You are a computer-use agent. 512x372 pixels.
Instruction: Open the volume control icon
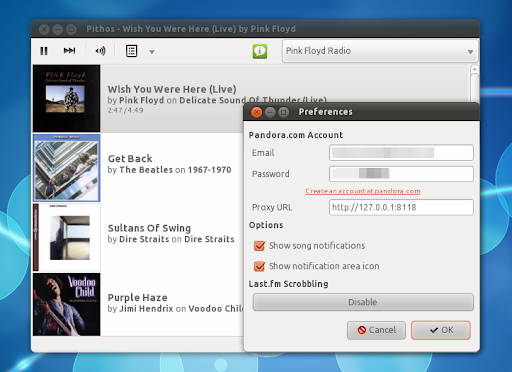[100, 51]
